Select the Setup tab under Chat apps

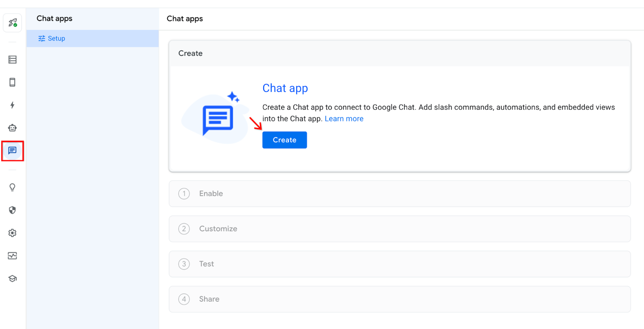point(56,39)
